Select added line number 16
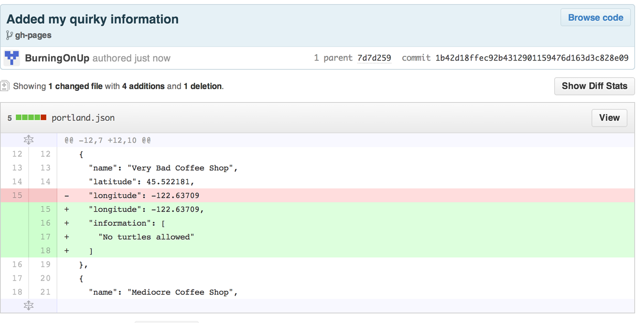This screenshot has width=644, height=323. tap(45, 223)
